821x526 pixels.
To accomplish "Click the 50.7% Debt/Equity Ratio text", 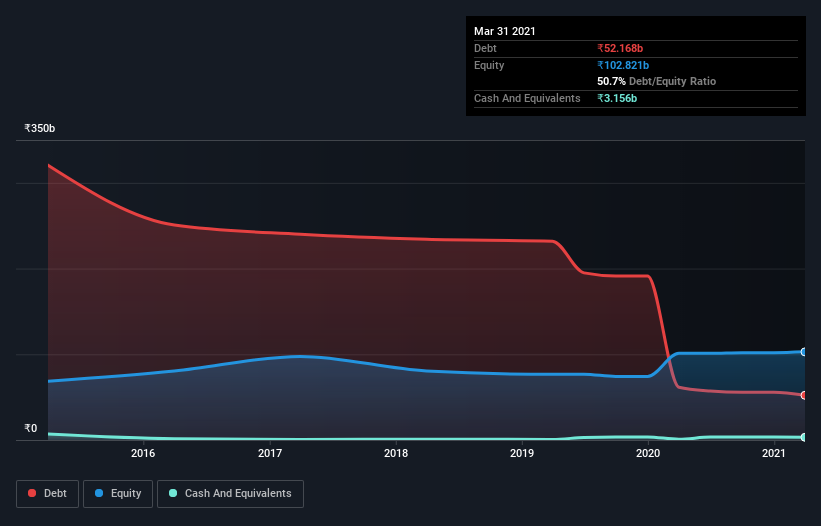I will coord(657,82).
